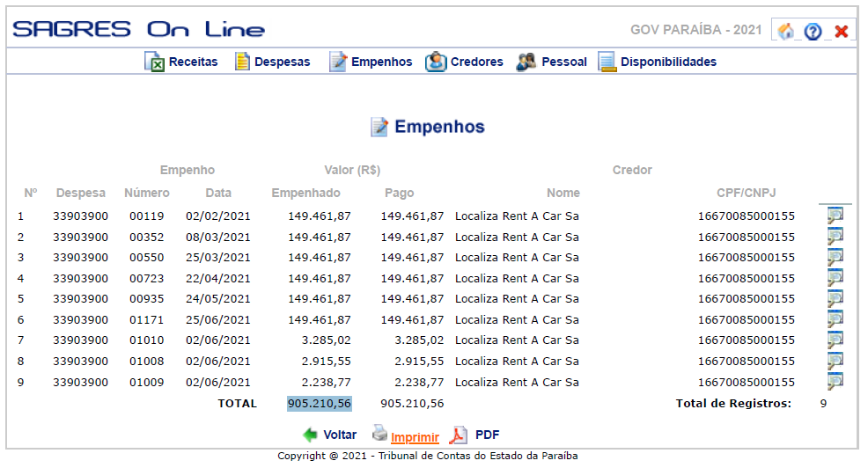Viewport: 868px width, 468px height.
Task: Go back with the Voltar link
Action: (x=340, y=435)
